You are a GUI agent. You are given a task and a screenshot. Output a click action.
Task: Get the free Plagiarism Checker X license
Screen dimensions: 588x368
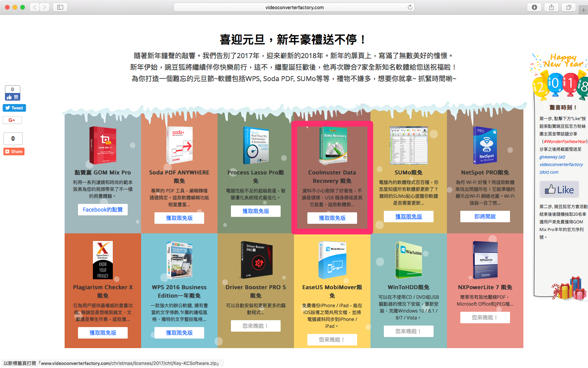(103, 333)
